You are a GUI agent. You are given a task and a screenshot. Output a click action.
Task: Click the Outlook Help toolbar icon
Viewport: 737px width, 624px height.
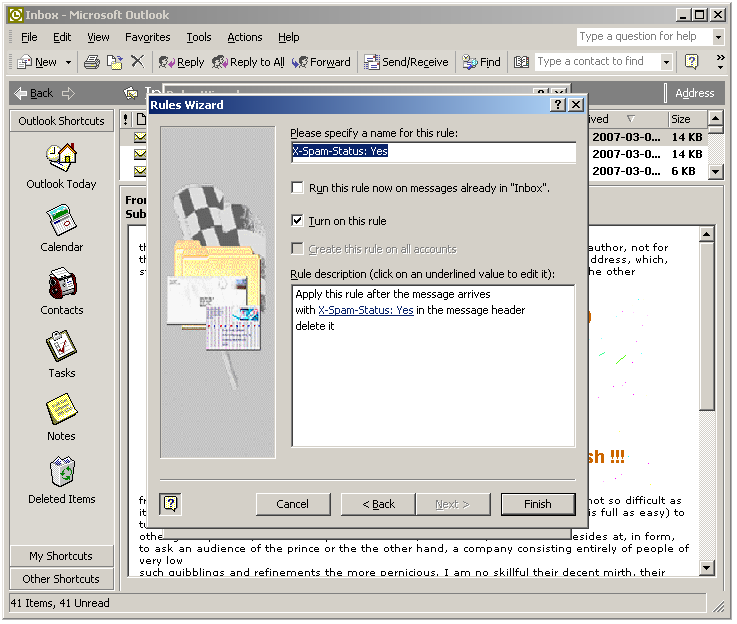click(691, 62)
